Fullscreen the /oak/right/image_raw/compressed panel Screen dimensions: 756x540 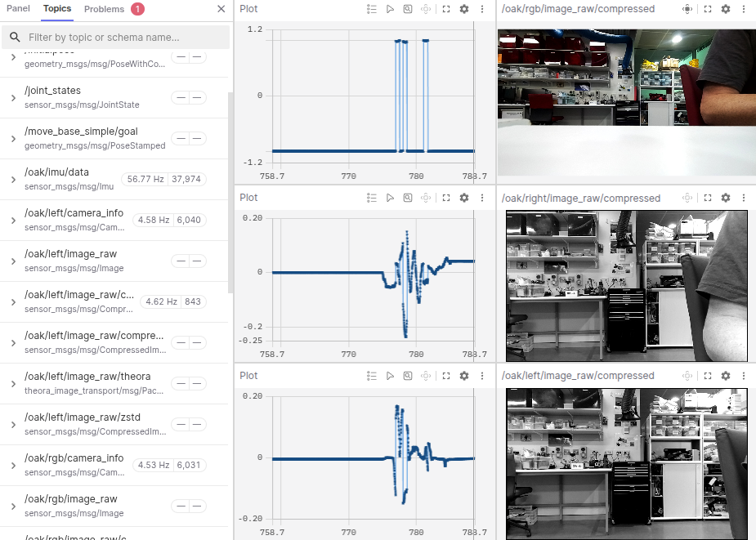tap(707, 198)
